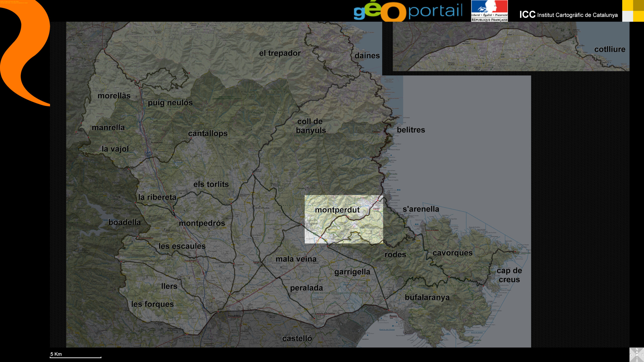Open the ICC Institut Cartogràfic de Catalunya logo

(569, 15)
